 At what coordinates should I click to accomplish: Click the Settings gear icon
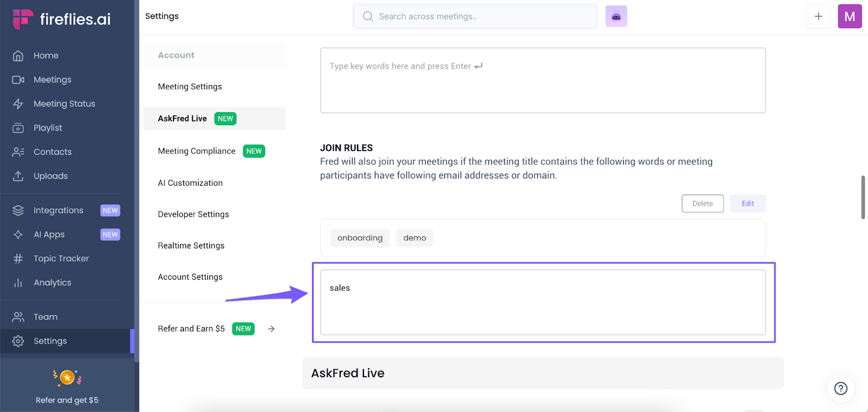pos(18,341)
